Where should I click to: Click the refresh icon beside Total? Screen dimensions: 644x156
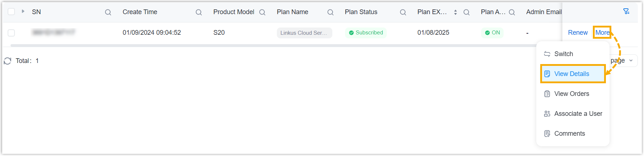(x=8, y=61)
